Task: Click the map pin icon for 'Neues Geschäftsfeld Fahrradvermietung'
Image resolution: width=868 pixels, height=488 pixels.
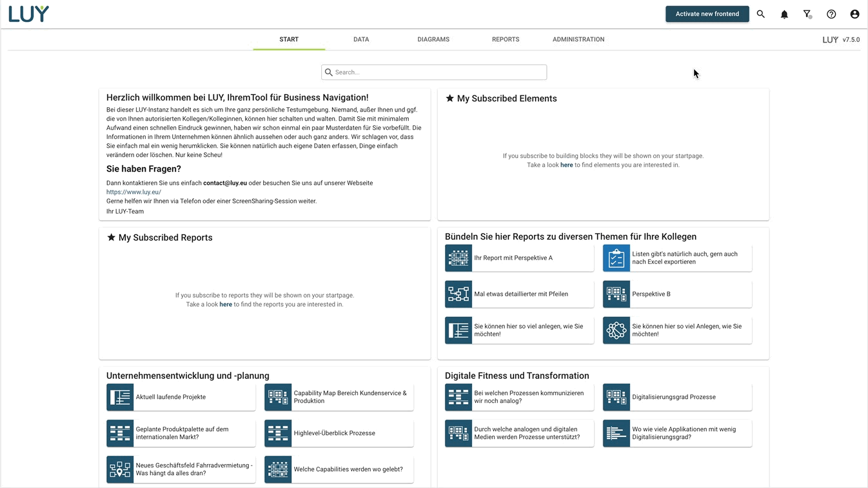Action: (x=120, y=470)
